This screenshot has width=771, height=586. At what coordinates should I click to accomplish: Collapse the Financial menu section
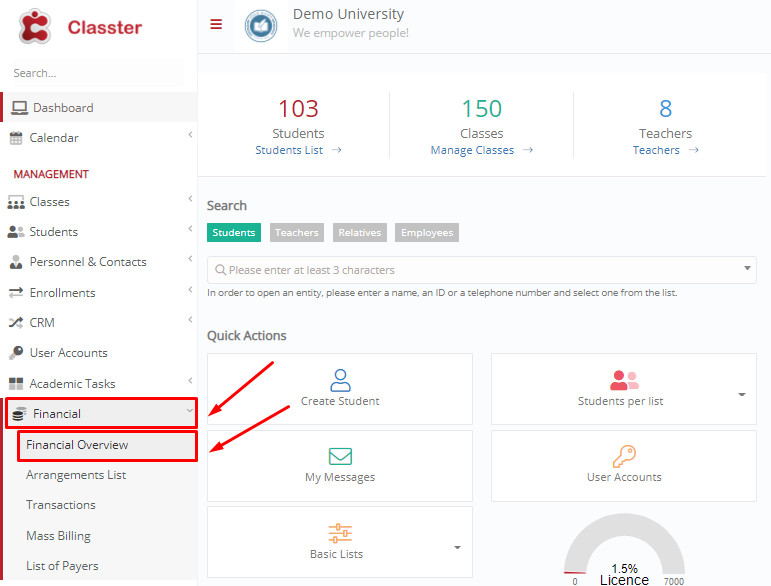[x=102, y=413]
